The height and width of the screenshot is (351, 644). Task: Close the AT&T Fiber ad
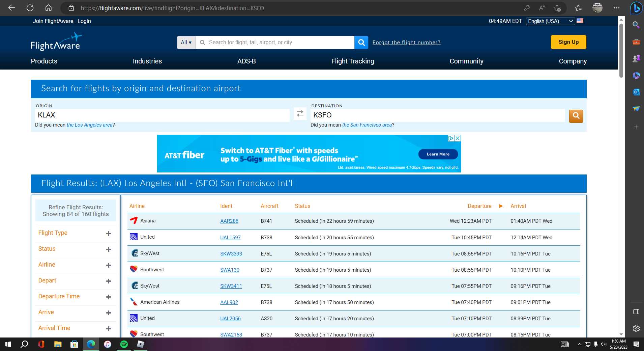[458, 138]
